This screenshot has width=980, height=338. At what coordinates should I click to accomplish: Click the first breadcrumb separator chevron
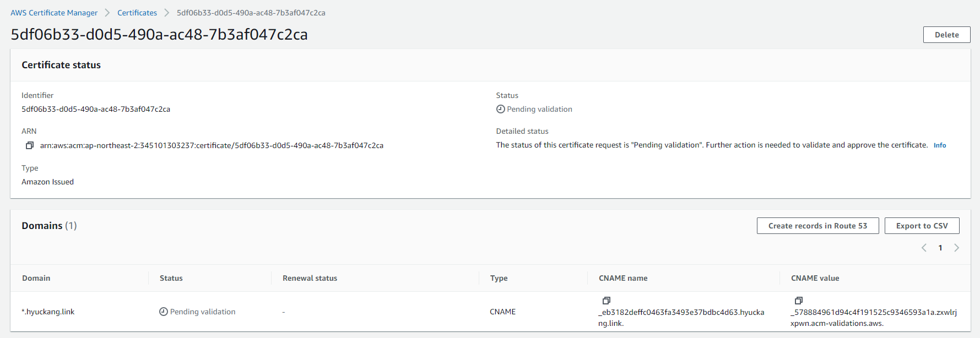[x=107, y=13]
